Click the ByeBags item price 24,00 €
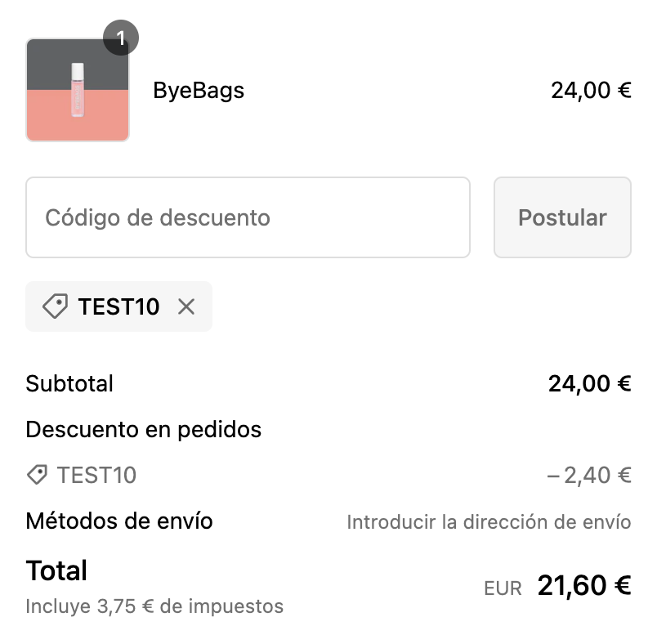This screenshot has height=644, width=657. (x=591, y=91)
